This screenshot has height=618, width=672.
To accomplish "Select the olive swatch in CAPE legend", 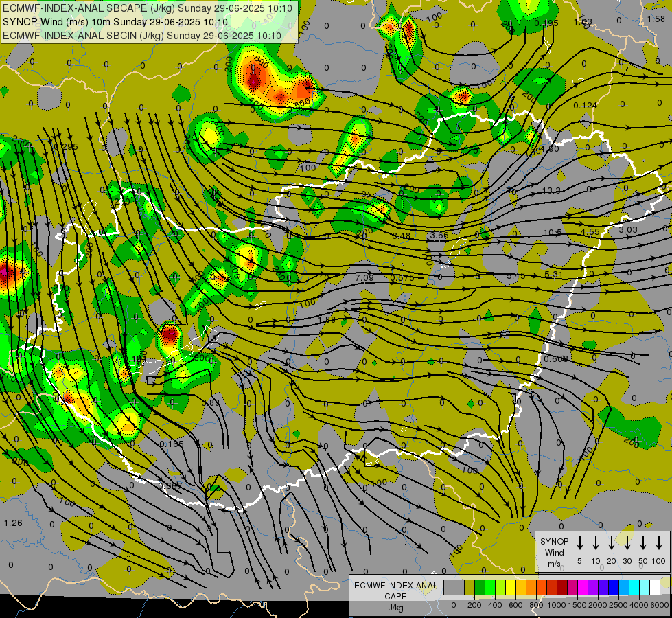I will (x=470, y=587).
